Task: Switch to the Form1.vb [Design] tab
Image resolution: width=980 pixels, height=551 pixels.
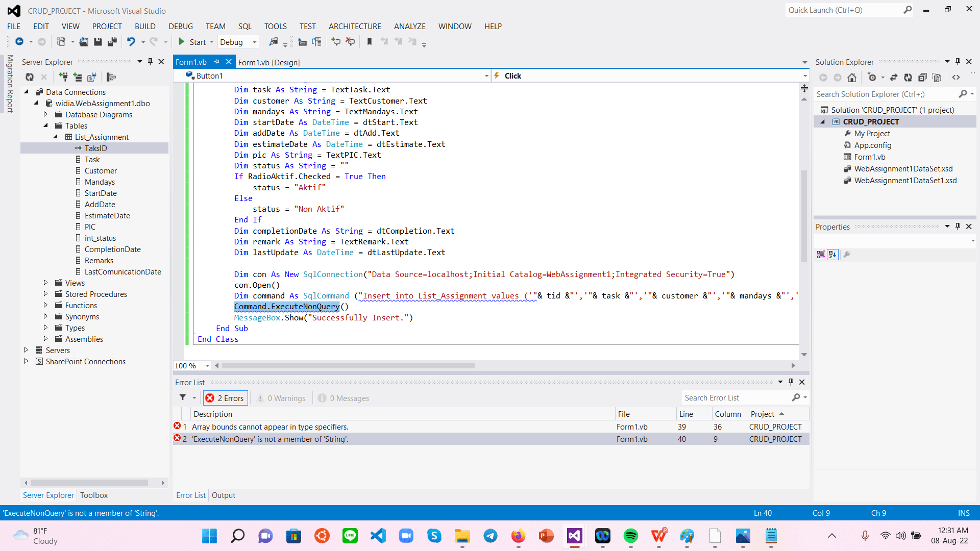Action: click(x=270, y=62)
